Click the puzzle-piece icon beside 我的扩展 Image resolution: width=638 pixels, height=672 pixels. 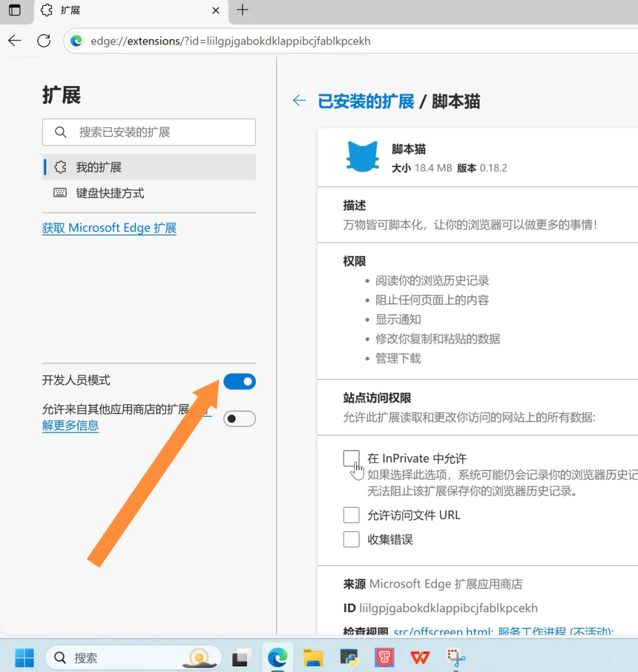pos(60,167)
